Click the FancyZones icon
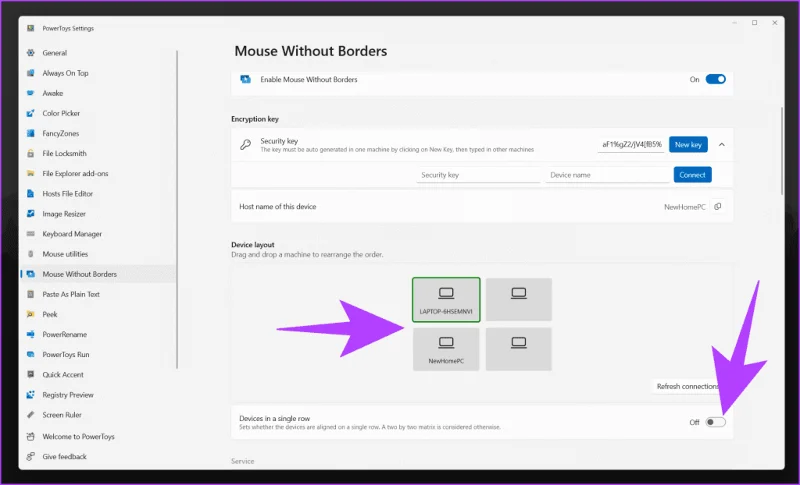The height and width of the screenshot is (485, 800). pyautogui.click(x=31, y=133)
